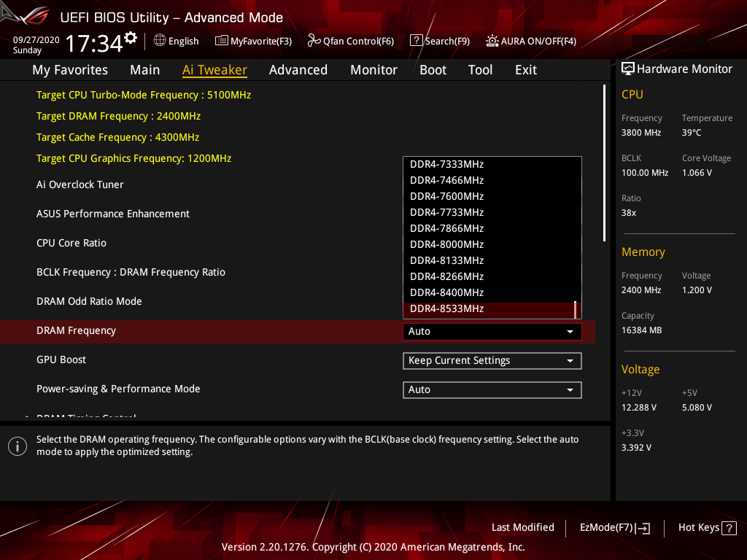Select DDR4-7466MHz option

tap(492, 181)
